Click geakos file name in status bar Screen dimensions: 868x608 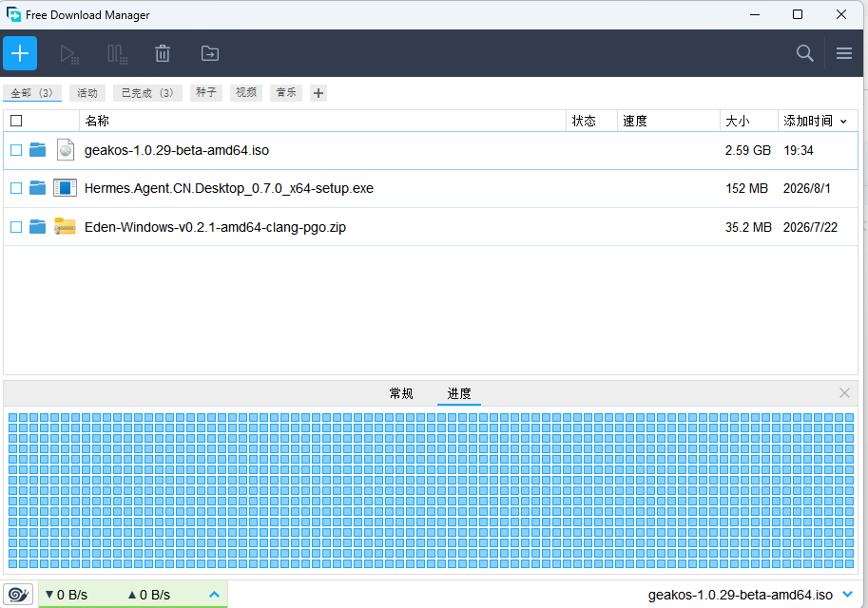pos(740,595)
